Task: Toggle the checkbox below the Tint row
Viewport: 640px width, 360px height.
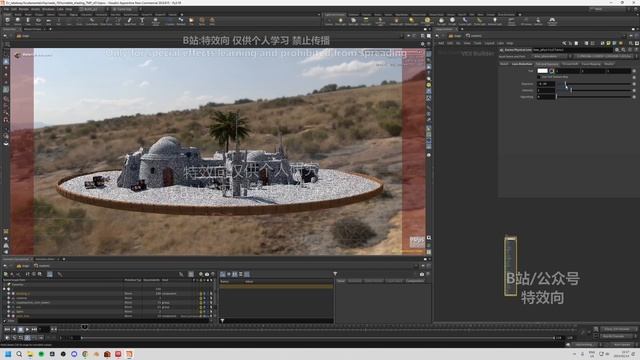Action: [x=539, y=77]
